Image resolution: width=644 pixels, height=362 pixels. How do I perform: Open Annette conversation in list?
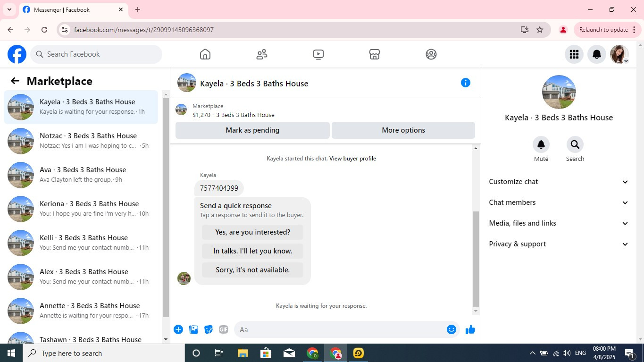pos(81,311)
